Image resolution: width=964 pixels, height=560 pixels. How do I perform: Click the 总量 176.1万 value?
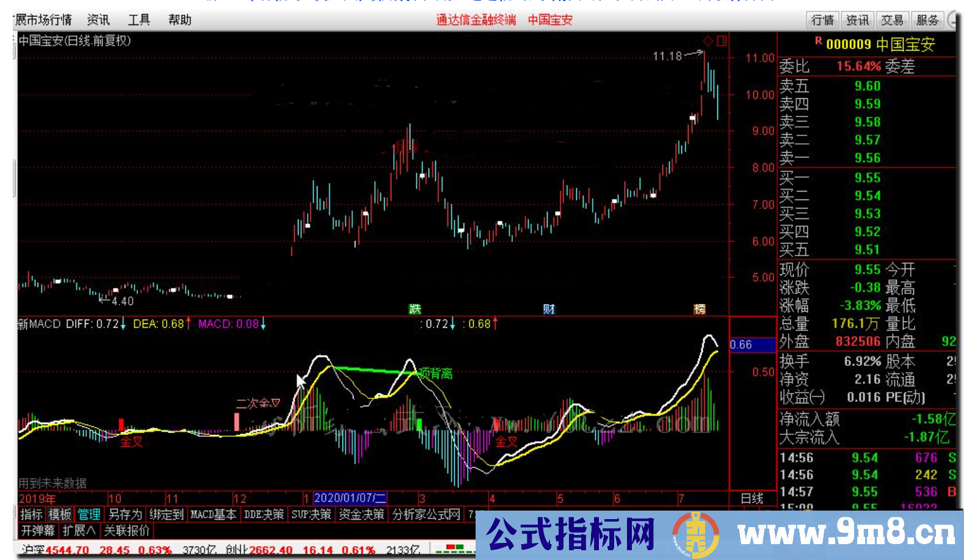click(856, 323)
